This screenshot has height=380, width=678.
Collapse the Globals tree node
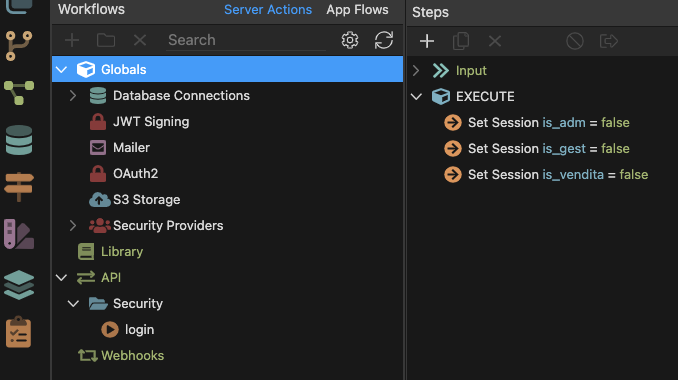point(62,70)
